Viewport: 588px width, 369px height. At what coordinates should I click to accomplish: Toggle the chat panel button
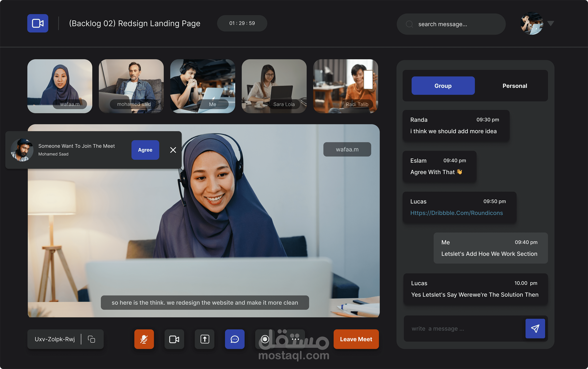click(x=235, y=339)
